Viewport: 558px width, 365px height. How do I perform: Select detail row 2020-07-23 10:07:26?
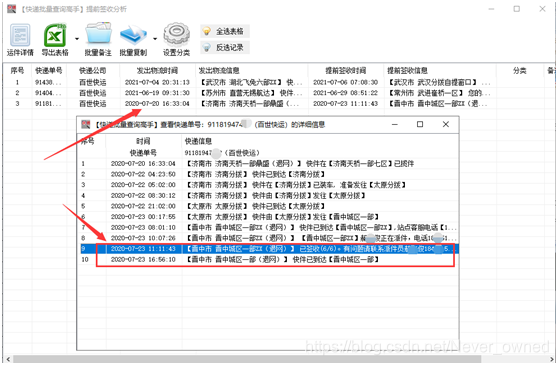point(268,238)
